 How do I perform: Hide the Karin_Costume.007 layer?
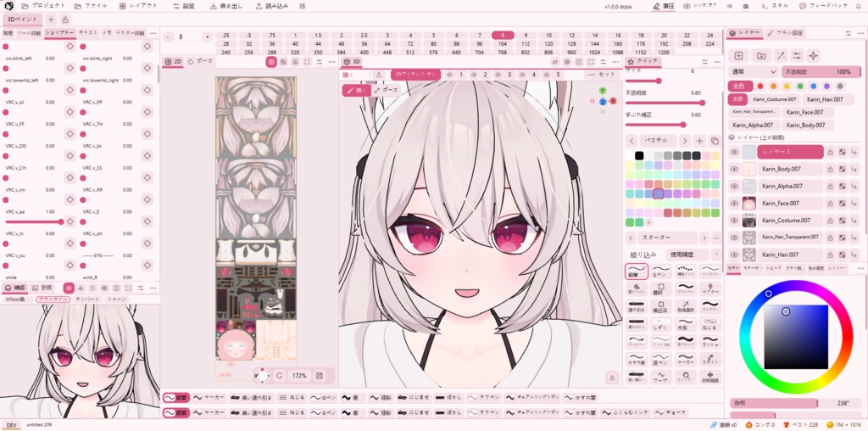[734, 221]
